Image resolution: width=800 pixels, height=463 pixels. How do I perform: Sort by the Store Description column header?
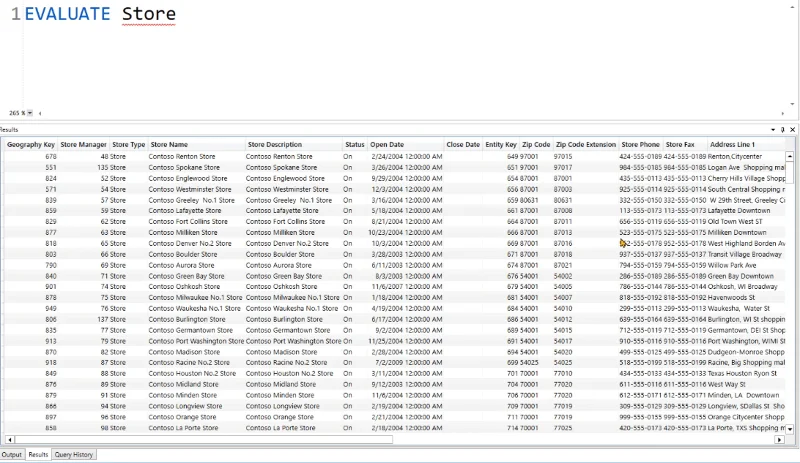pos(293,144)
